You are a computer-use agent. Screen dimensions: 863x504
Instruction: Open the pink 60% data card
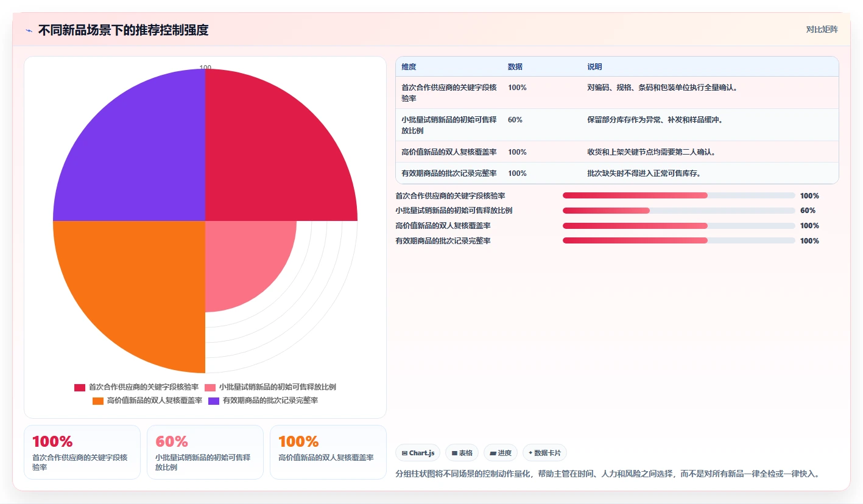205,452
